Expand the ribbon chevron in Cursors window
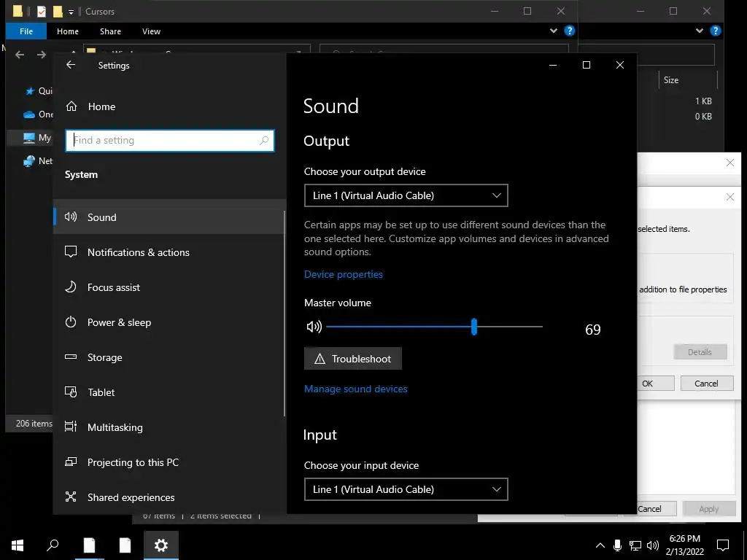 (x=554, y=31)
